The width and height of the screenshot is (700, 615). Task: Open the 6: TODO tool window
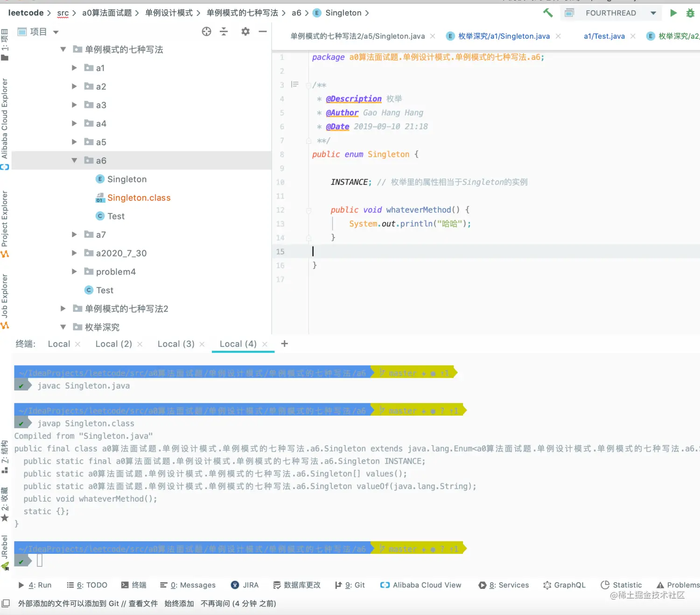(x=87, y=585)
